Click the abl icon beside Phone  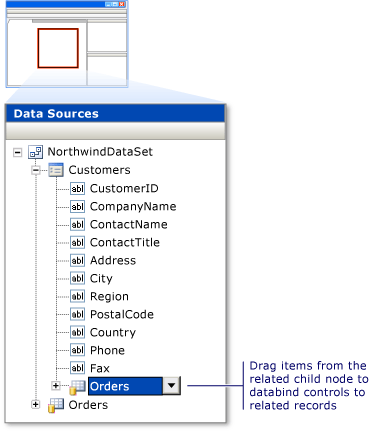point(77,351)
